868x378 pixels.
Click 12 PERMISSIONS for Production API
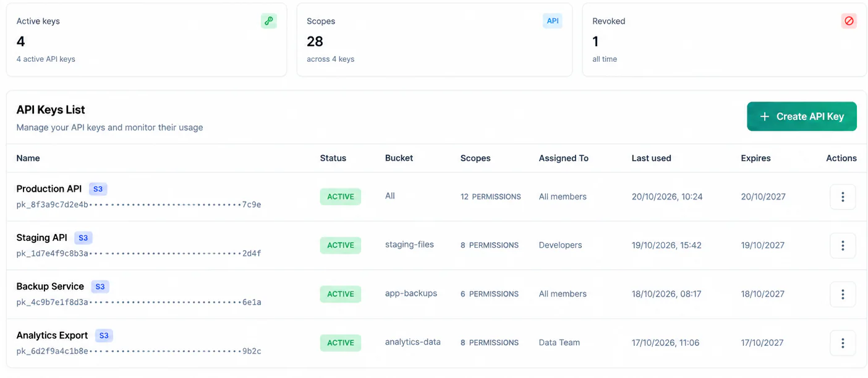(x=490, y=196)
